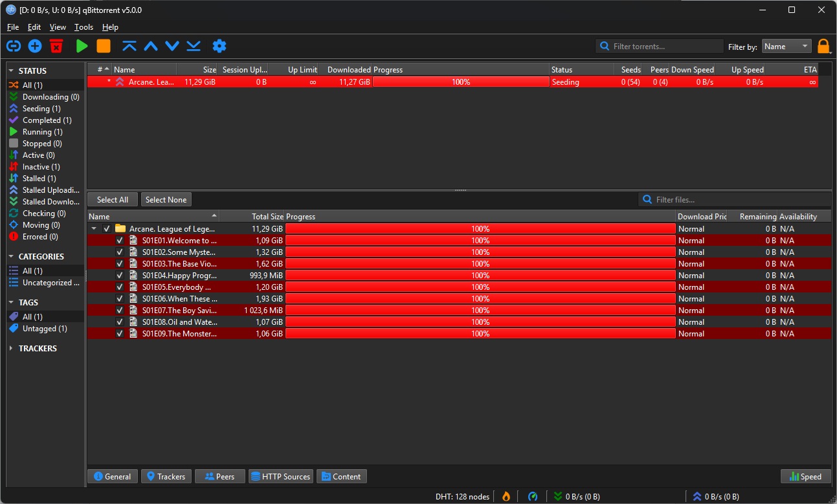Switch to the HTTP Sources tab

[281, 477]
